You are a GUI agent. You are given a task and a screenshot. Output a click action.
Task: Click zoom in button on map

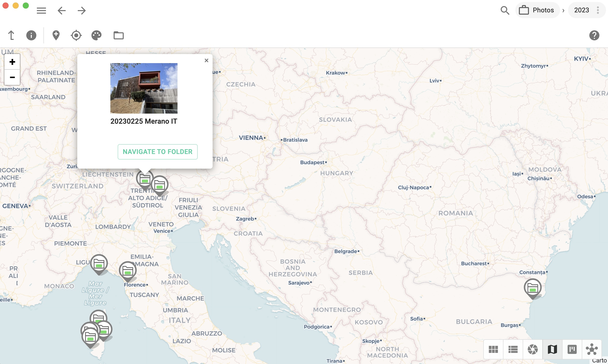(x=12, y=62)
